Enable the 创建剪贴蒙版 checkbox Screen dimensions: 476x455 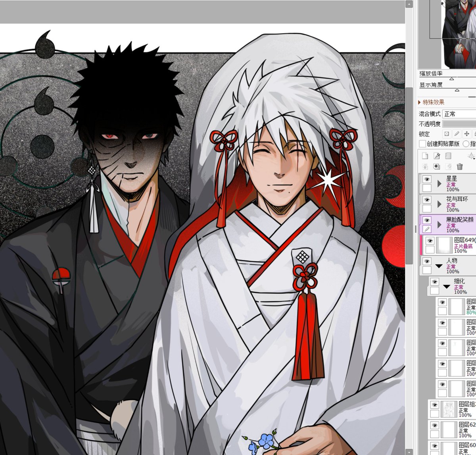(x=422, y=144)
